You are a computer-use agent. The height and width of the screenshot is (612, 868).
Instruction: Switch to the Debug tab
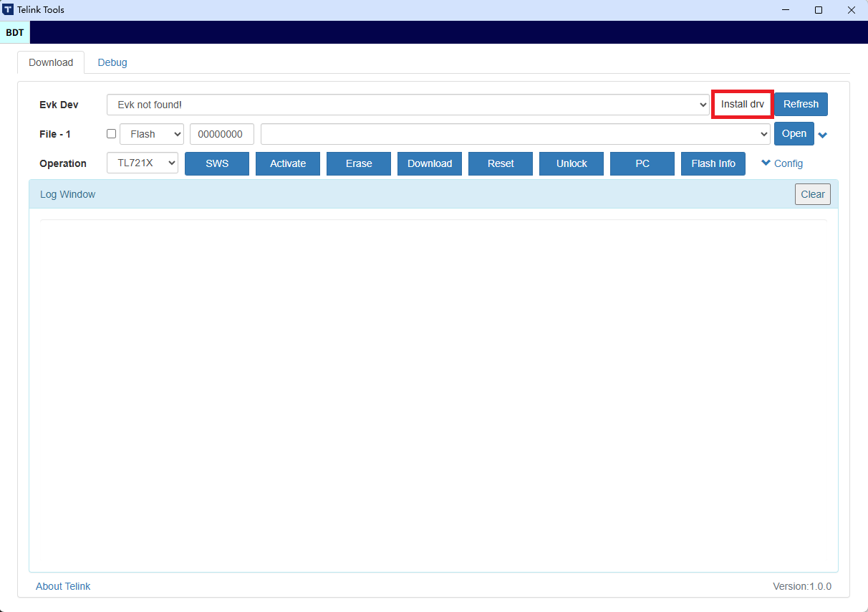pos(112,62)
